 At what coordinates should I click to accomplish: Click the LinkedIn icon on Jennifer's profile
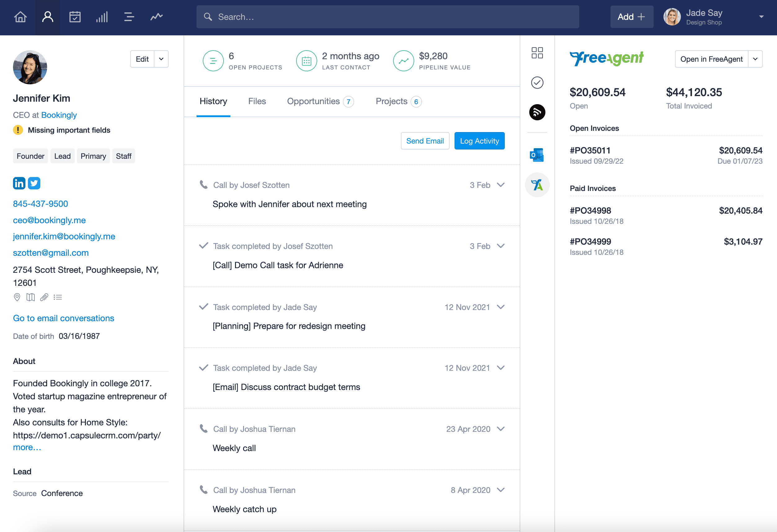point(20,183)
